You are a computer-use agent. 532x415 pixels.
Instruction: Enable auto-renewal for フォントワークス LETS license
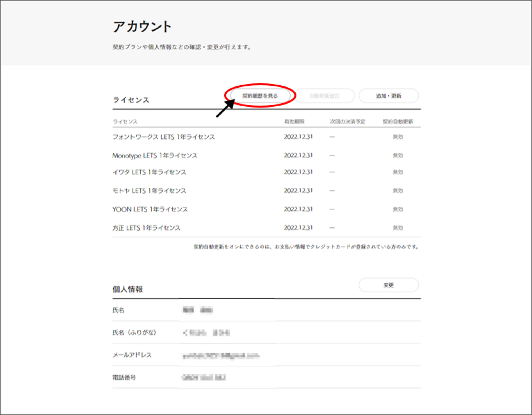pyautogui.click(x=398, y=137)
